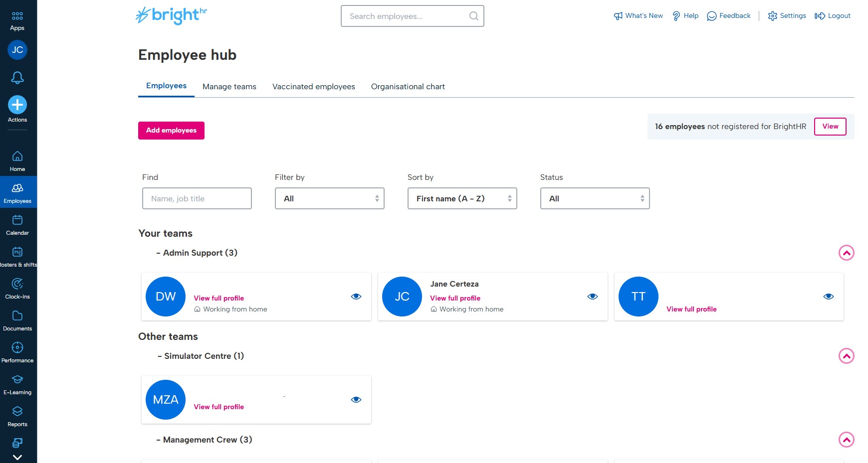View full profile of TT
Screen dimensions: 868x463
coord(691,309)
